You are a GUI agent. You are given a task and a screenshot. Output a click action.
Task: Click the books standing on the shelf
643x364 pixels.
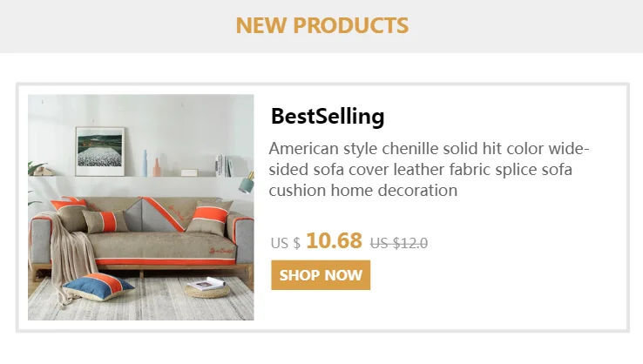223,165
